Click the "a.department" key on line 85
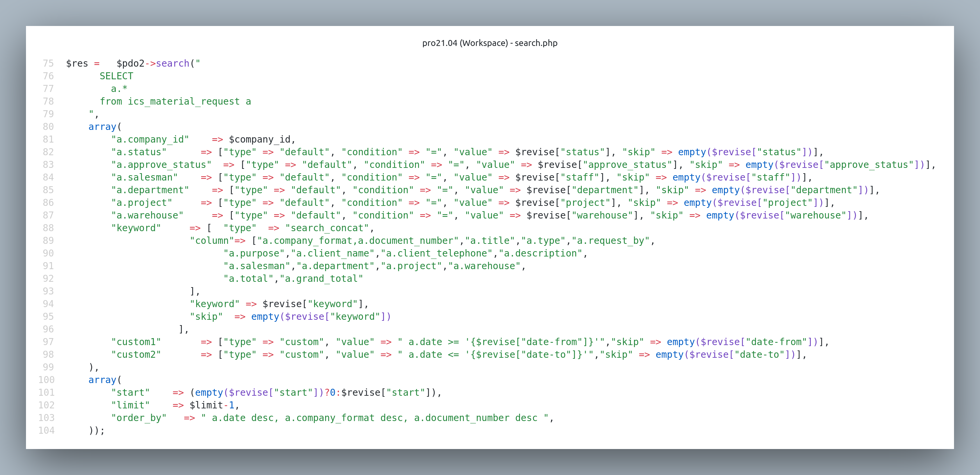The image size is (980, 475). (150, 190)
